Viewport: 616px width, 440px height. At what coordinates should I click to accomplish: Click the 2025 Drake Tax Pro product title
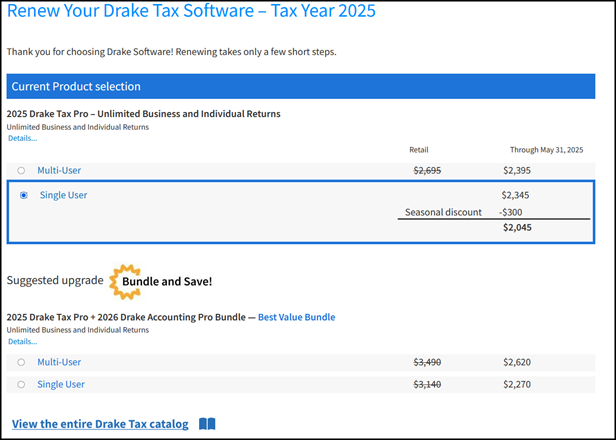(x=143, y=114)
